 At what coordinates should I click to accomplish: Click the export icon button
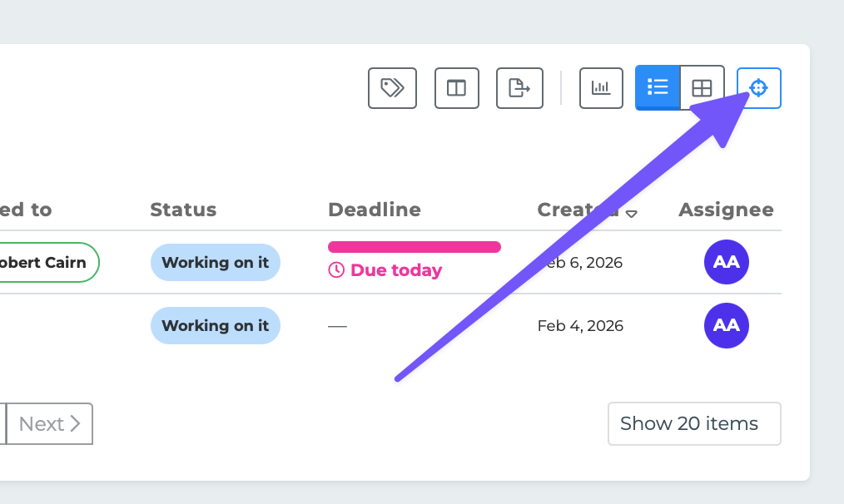coord(519,88)
